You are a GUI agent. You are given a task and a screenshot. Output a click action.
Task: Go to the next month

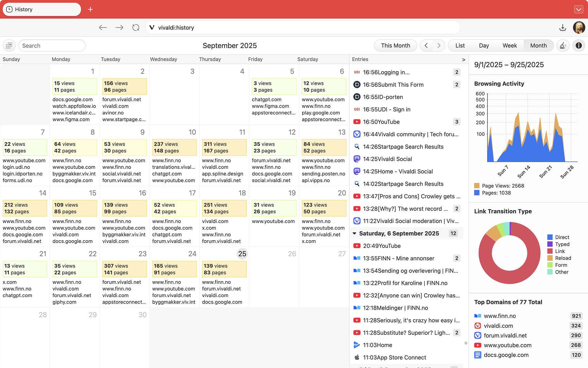[439, 46]
